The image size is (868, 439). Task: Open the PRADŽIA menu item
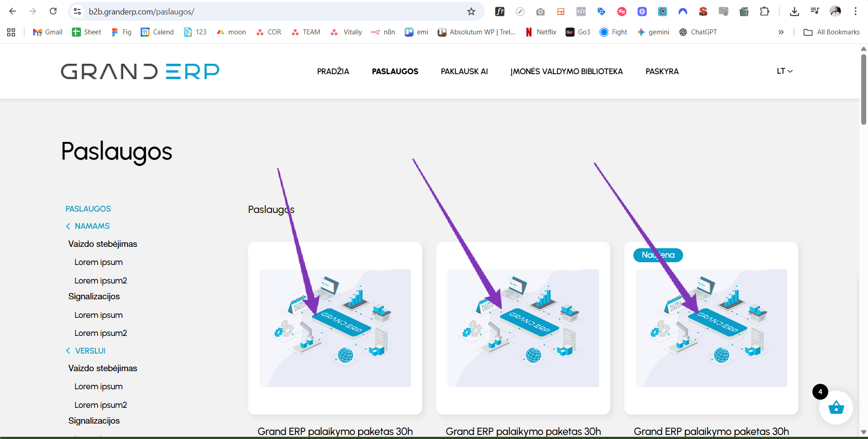(x=333, y=71)
